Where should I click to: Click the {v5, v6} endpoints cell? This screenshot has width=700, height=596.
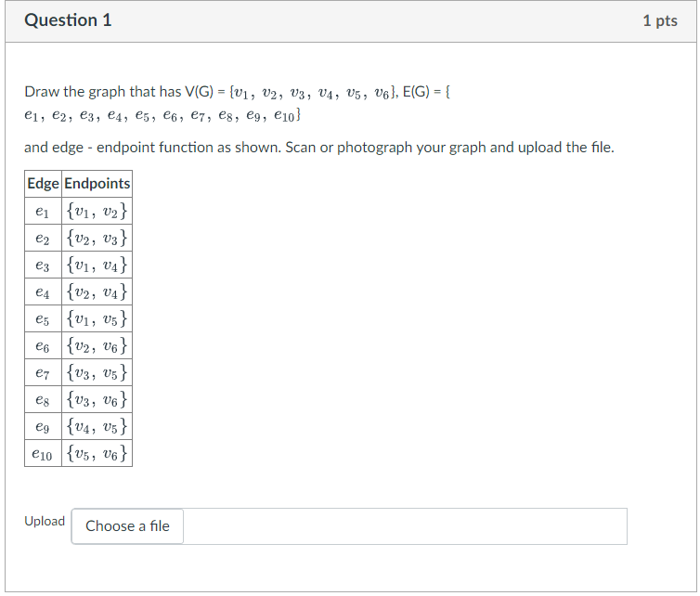point(97,454)
